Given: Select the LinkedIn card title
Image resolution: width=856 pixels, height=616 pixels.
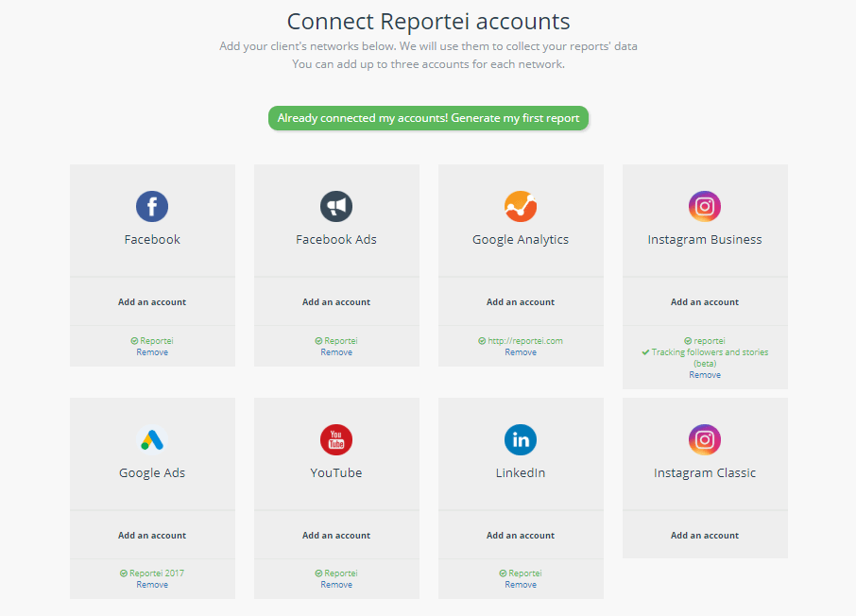Looking at the screenshot, I should 521,472.
